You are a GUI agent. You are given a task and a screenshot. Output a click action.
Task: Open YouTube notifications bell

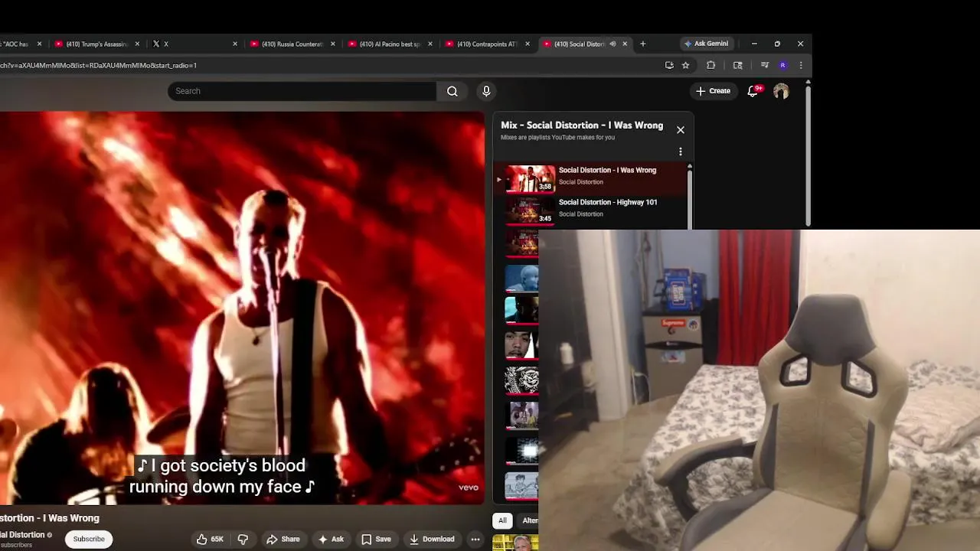click(x=753, y=91)
